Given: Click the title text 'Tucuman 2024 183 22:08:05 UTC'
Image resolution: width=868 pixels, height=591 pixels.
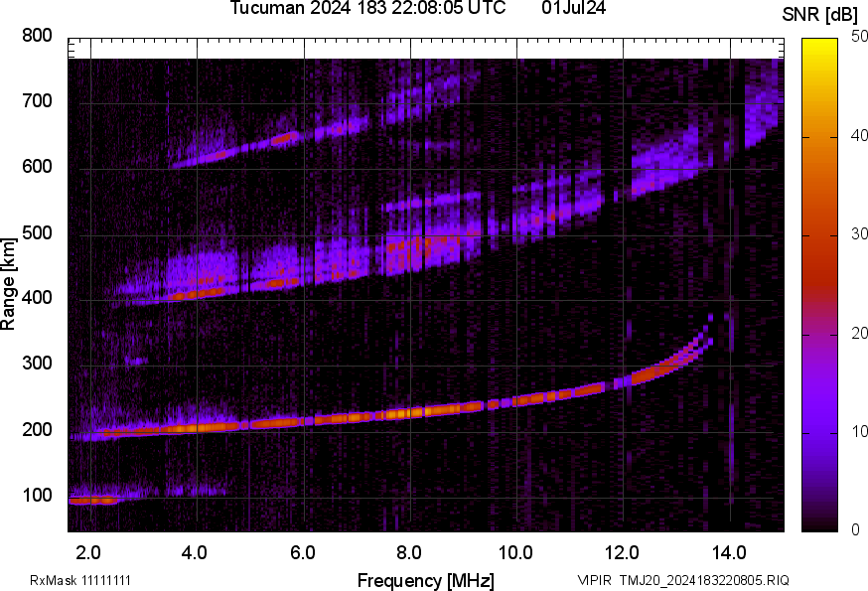Looking at the screenshot, I should 367,8.
